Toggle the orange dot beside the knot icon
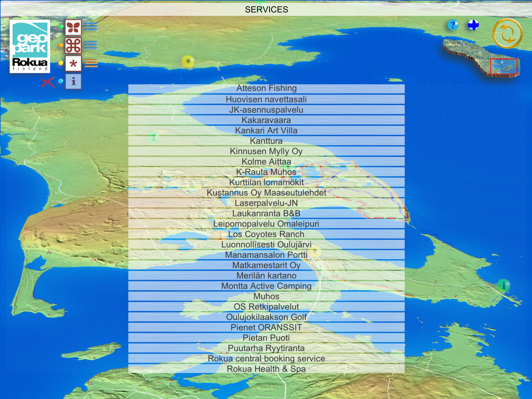 pyautogui.click(x=61, y=45)
